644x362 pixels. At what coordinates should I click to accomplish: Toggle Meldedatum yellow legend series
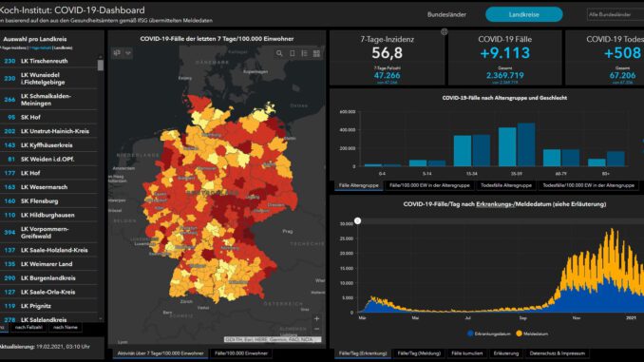(532, 333)
